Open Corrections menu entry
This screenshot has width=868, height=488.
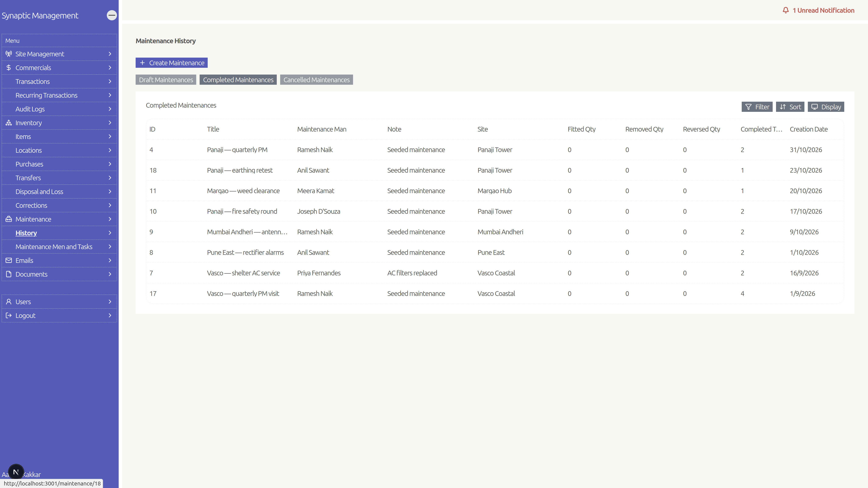coord(59,205)
